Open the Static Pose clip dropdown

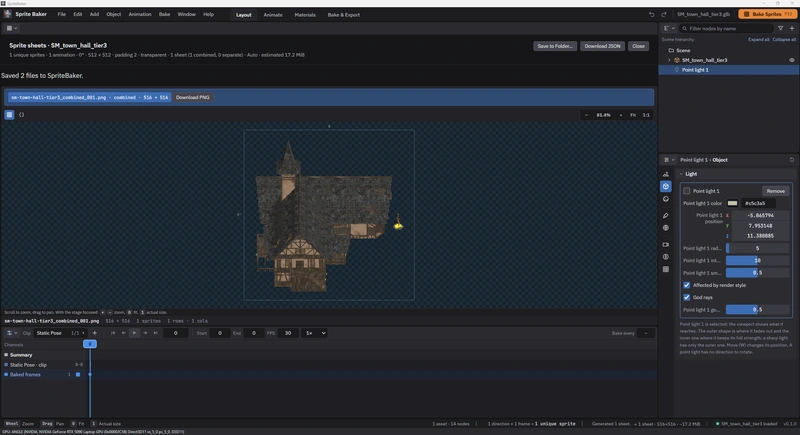tap(60, 333)
